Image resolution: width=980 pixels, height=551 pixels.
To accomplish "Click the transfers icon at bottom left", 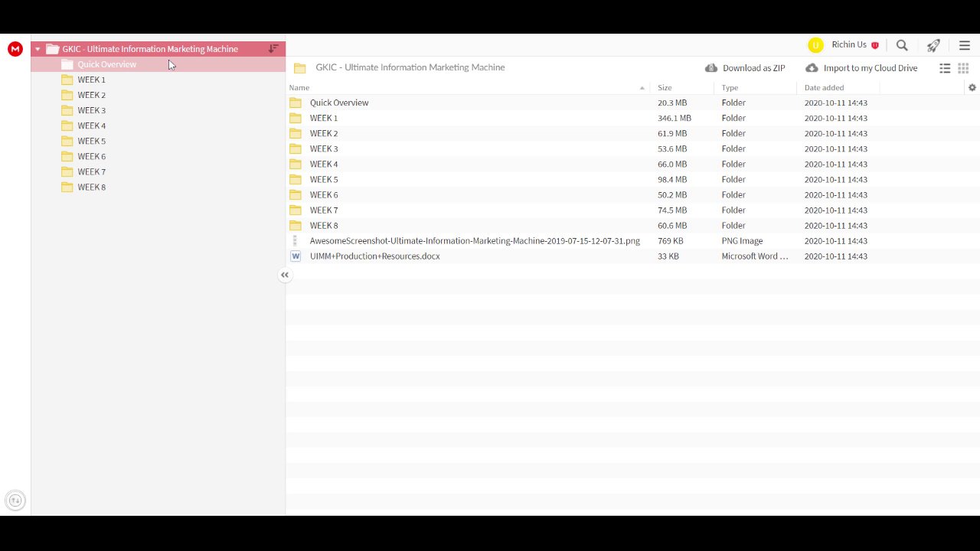I will coord(15,500).
